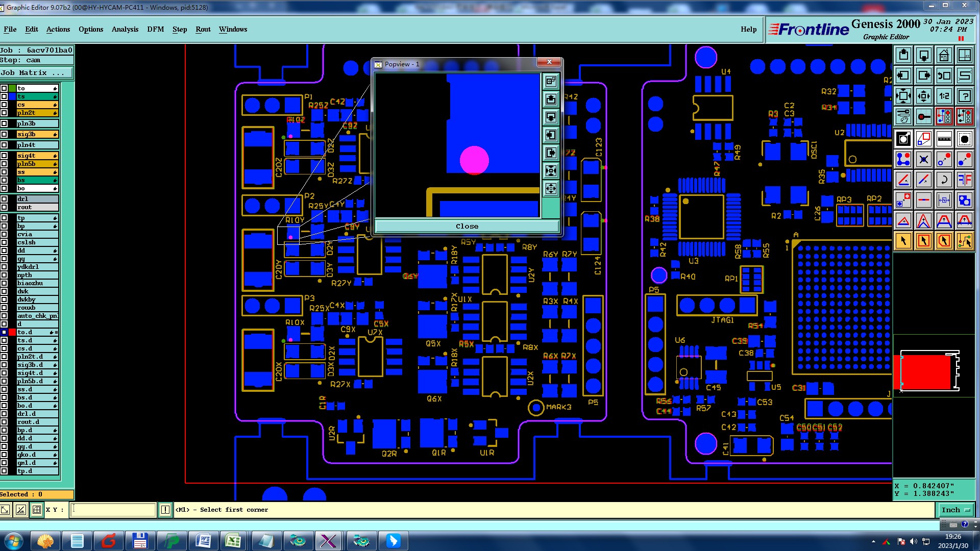The width and height of the screenshot is (980, 551).
Task: Open the Rout menu
Action: pos(203,29)
